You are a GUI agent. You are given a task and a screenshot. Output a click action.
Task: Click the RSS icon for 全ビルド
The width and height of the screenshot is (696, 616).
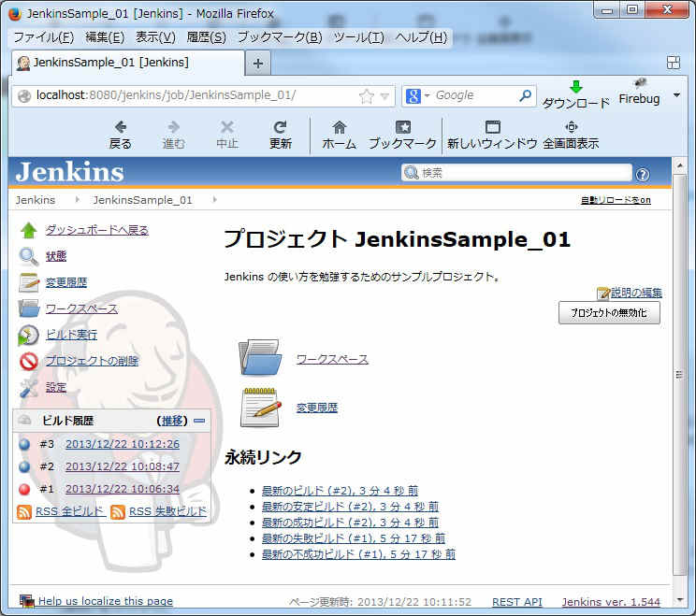[24, 512]
